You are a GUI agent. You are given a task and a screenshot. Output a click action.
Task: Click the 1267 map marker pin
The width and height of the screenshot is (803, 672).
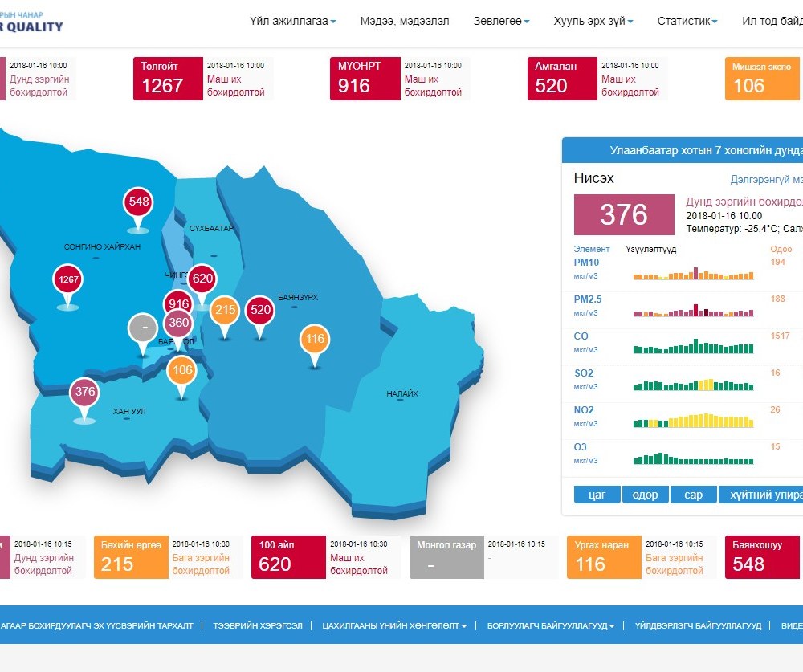68,280
